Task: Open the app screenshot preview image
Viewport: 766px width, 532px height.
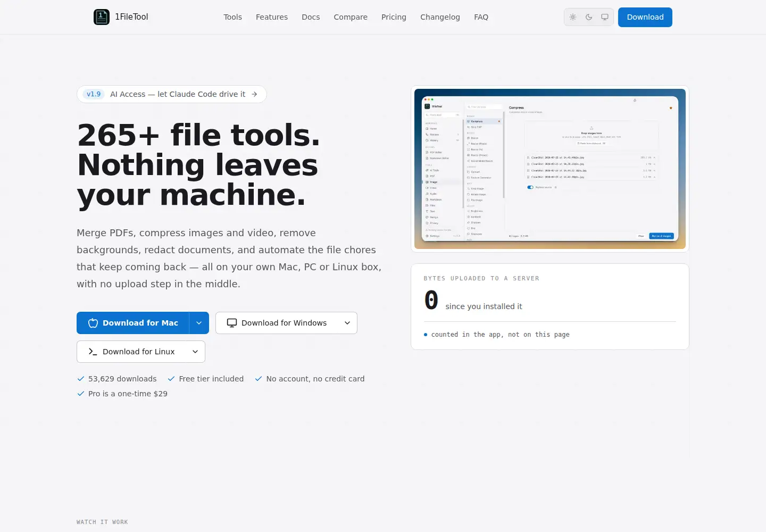Action: [x=550, y=169]
